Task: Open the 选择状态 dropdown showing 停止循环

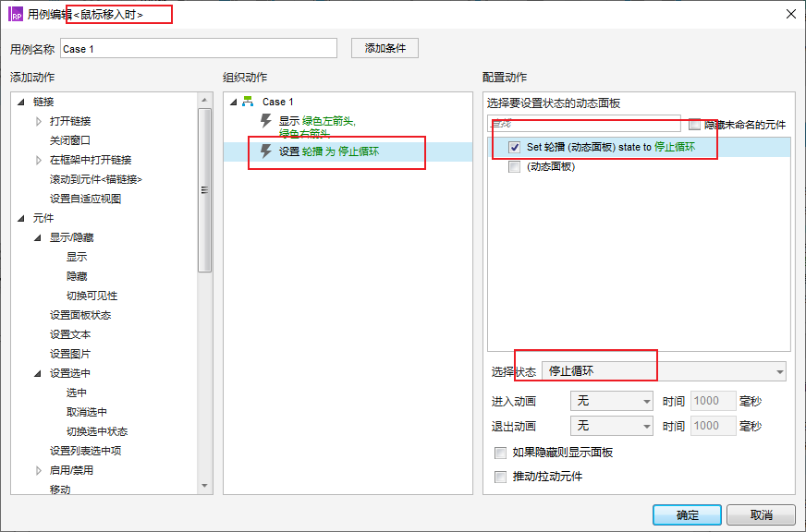Action: point(664,371)
